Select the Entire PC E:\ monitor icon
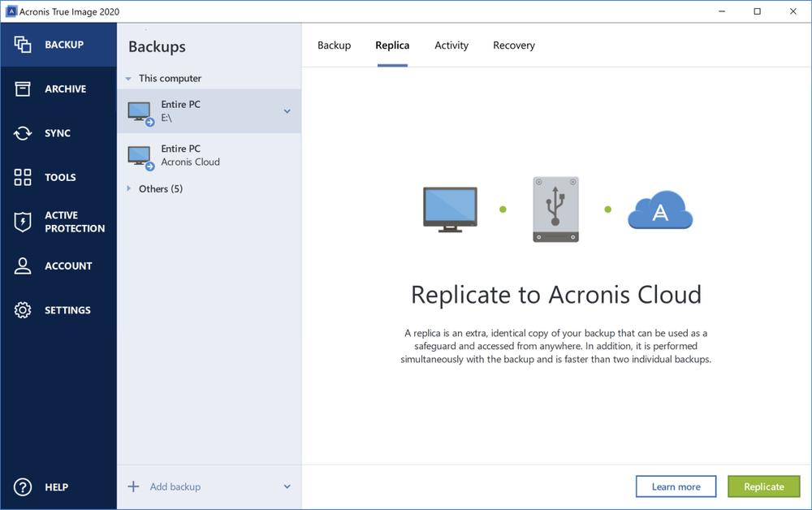 (140, 113)
